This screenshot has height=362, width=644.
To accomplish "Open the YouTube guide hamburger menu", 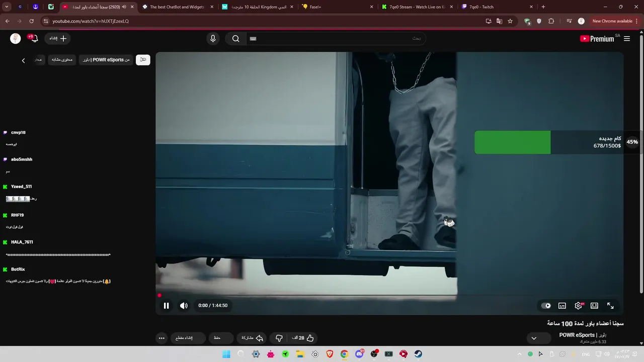I will pyautogui.click(x=627, y=39).
